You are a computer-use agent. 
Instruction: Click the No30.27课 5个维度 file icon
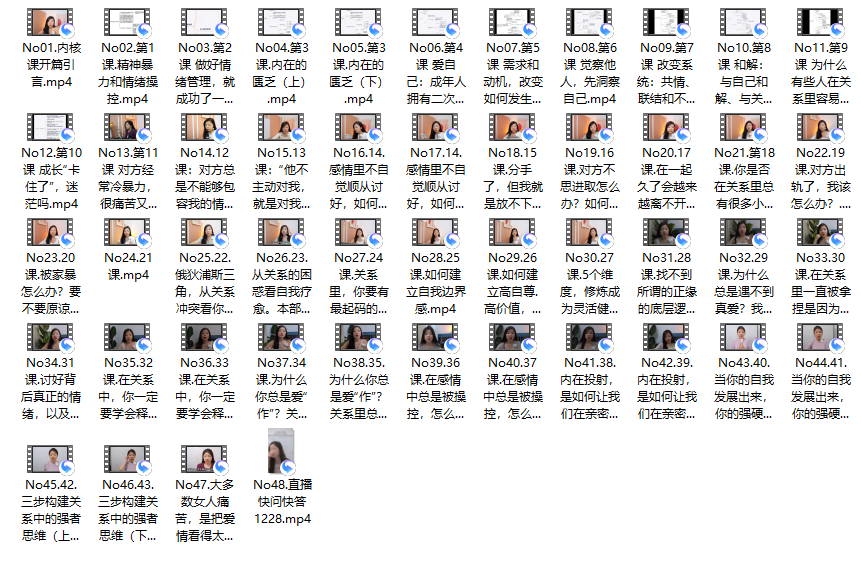pyautogui.click(x=589, y=232)
